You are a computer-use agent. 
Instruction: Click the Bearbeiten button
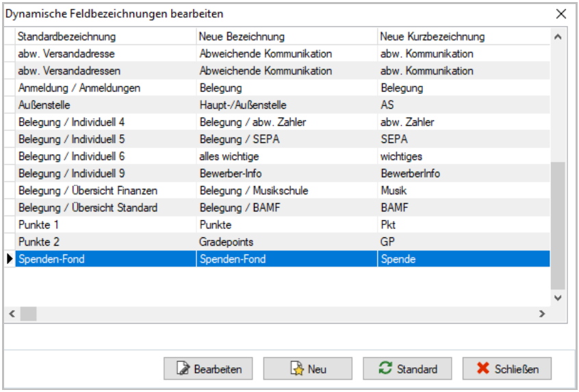point(208,368)
